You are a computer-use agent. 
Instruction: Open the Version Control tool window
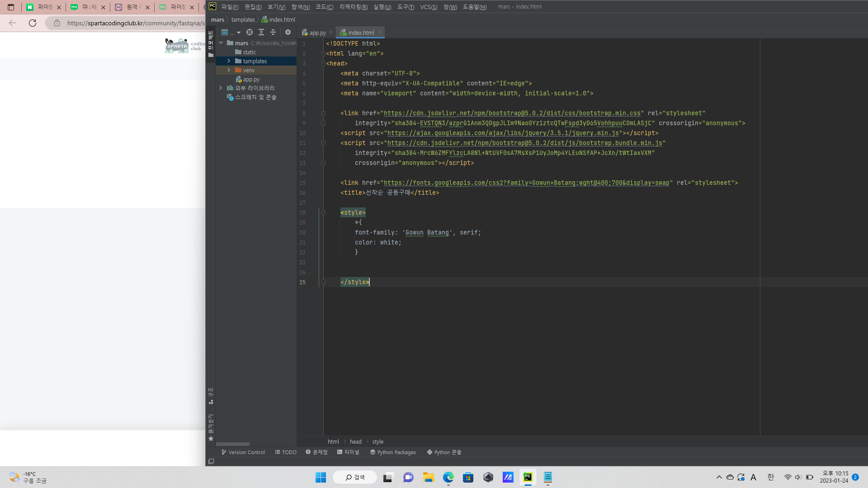tap(243, 452)
